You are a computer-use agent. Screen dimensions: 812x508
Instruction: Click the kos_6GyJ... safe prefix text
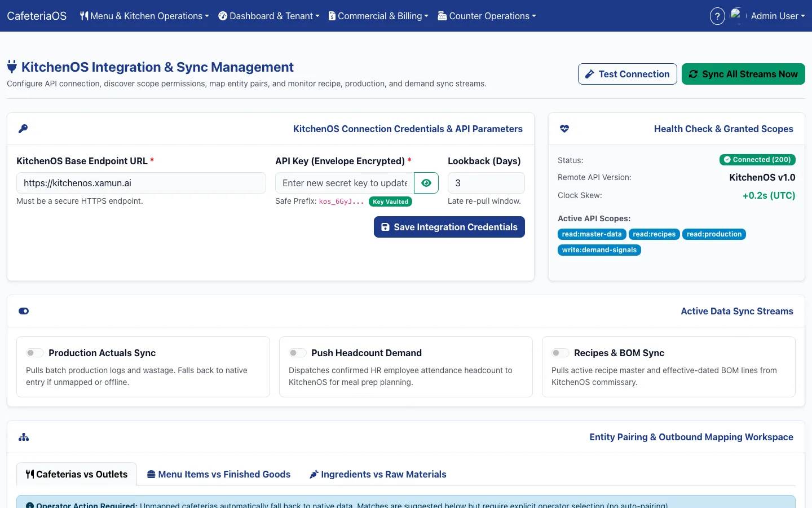pyautogui.click(x=342, y=202)
